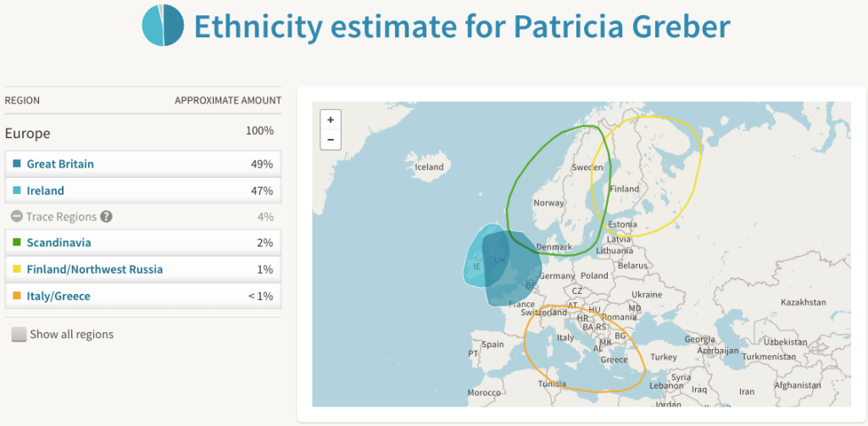Image resolution: width=868 pixels, height=426 pixels.
Task: Click the 4% Trace Regions amount
Action: 265,217
